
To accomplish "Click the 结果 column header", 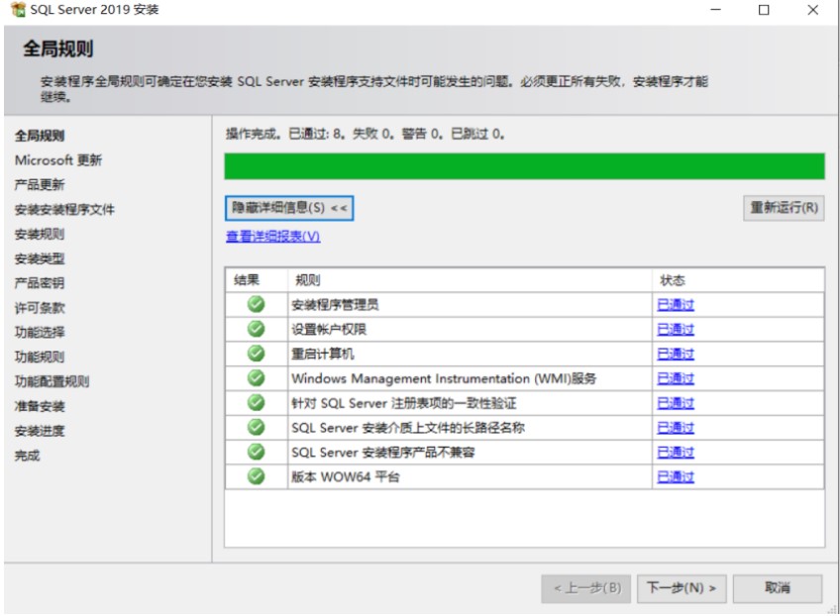I will click(257, 280).
